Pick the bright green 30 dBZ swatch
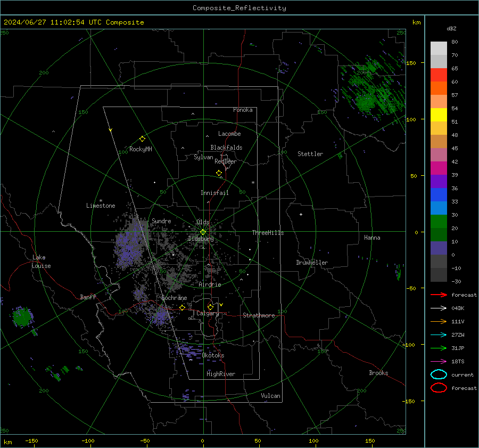This screenshot has height=448, width=479. click(x=439, y=222)
